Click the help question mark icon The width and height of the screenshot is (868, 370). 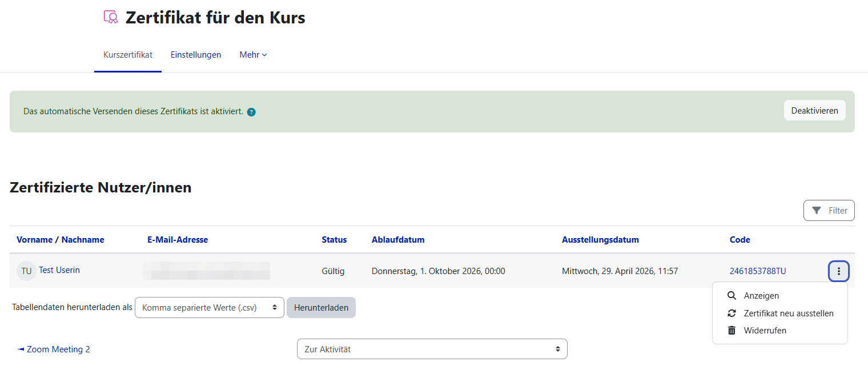click(x=251, y=112)
